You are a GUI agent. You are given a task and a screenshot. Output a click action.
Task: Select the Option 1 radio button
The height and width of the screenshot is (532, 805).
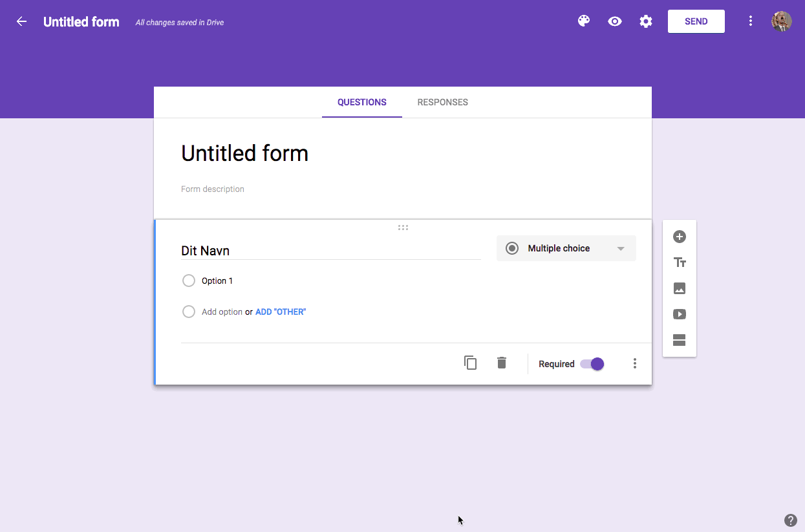coord(189,281)
